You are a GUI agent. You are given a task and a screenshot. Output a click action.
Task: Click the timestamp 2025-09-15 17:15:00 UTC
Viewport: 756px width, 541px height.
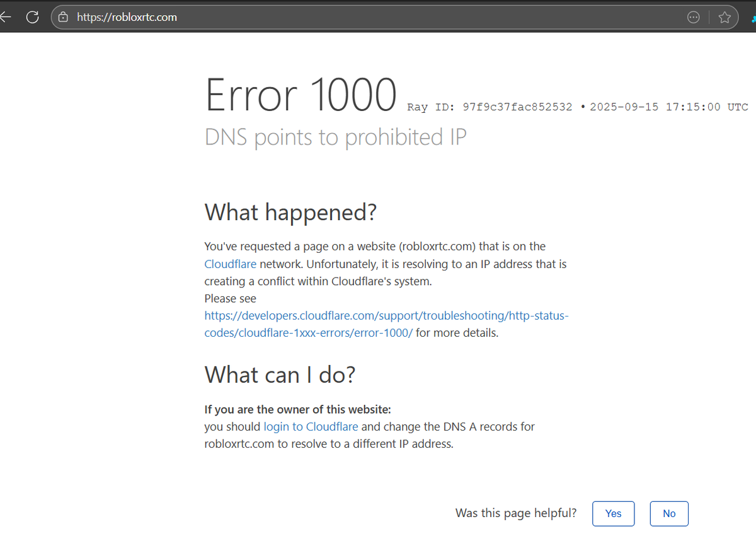pyautogui.click(x=669, y=107)
